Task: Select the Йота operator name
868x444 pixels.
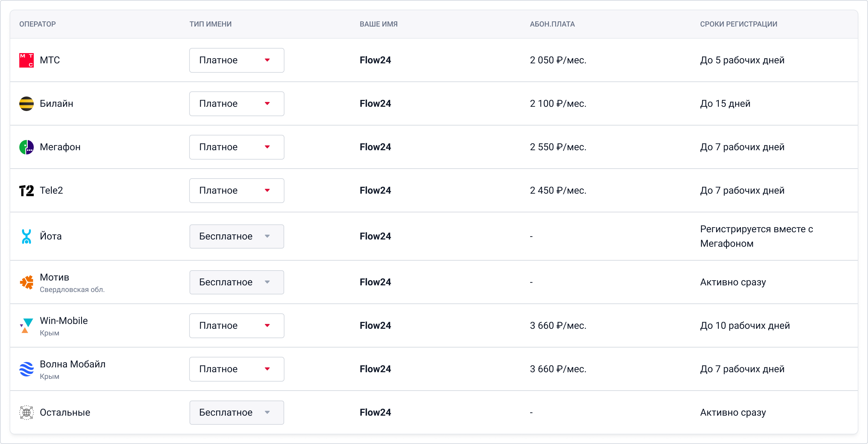Action: (x=51, y=236)
